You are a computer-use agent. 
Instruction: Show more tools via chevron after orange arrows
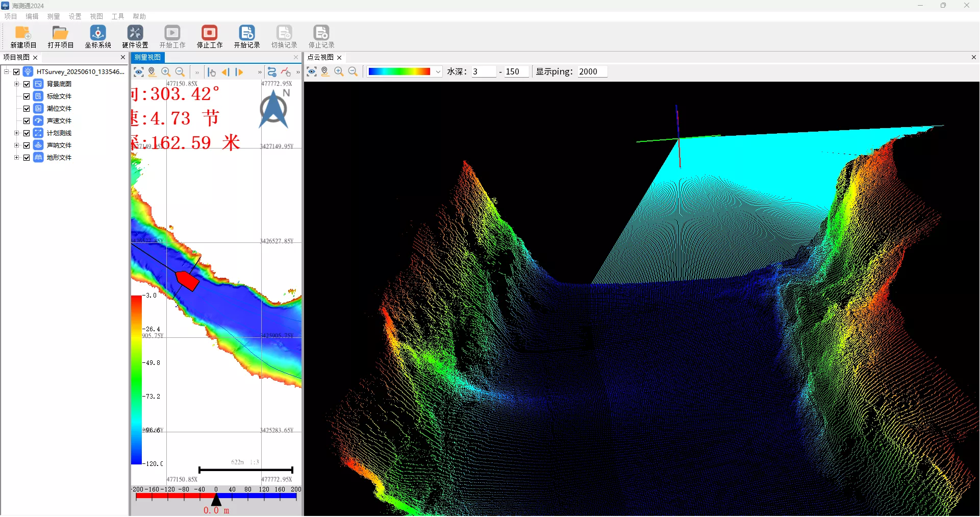[260, 72]
